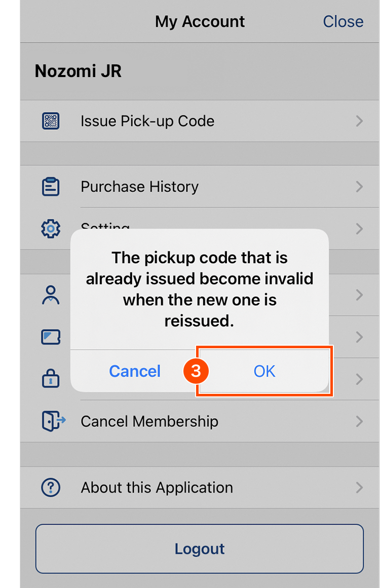380x588 pixels.
Task: Expand the Purchase History chevron
Action: (359, 187)
